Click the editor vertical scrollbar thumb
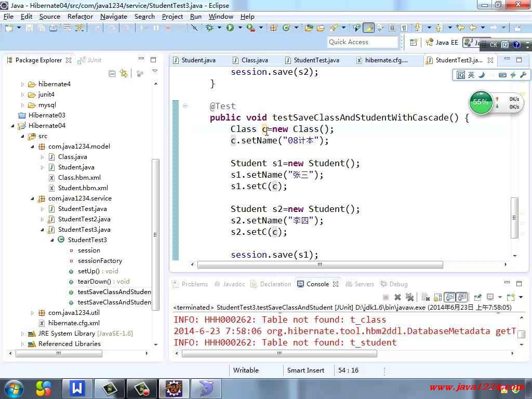 point(514,218)
